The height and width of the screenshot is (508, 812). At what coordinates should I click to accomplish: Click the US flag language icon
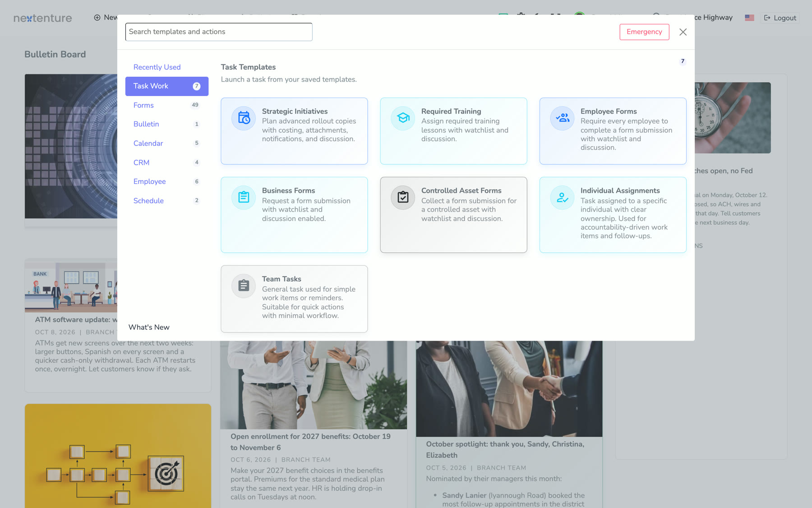coord(749,18)
